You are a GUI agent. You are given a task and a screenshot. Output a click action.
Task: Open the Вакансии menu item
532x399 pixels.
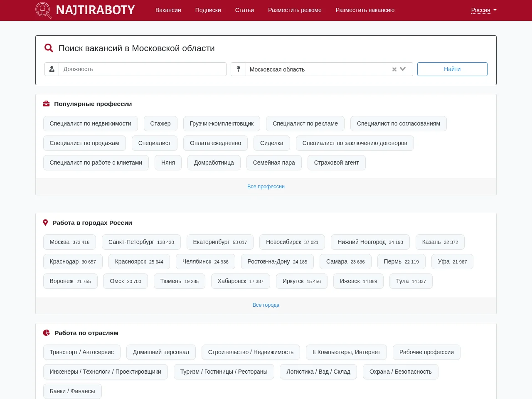(168, 10)
